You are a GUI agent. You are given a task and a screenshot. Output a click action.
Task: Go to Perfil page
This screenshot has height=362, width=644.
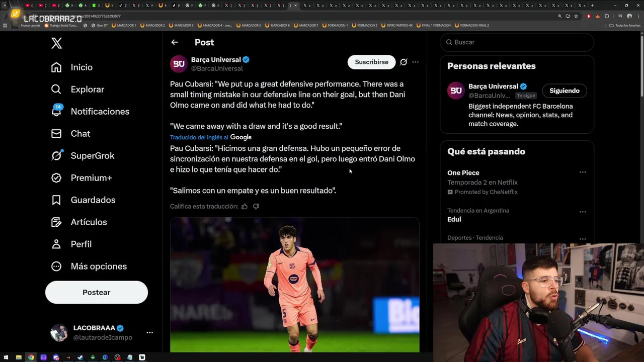[x=71, y=244]
